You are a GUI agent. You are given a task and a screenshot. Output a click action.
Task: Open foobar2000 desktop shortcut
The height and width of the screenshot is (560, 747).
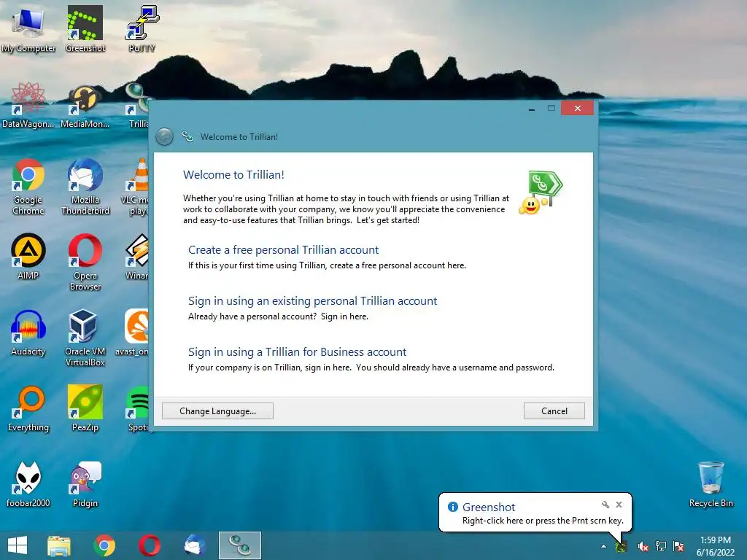[28, 484]
